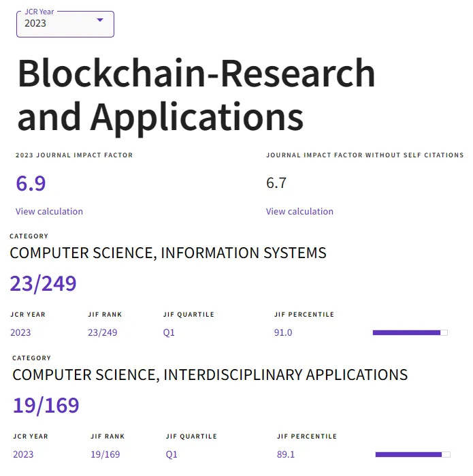Click the large 19/169 rank figure
Screen dimensions: 473x476
pos(46,406)
